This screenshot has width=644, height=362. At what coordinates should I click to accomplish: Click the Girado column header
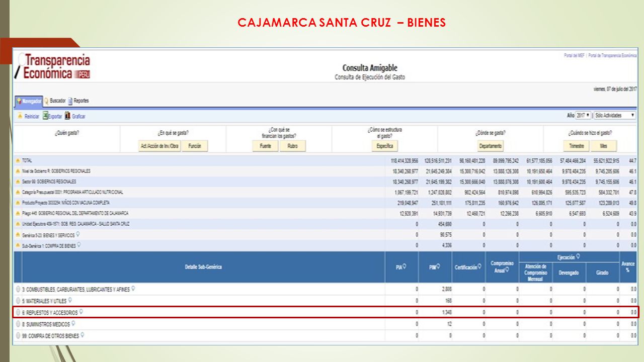tap(602, 273)
